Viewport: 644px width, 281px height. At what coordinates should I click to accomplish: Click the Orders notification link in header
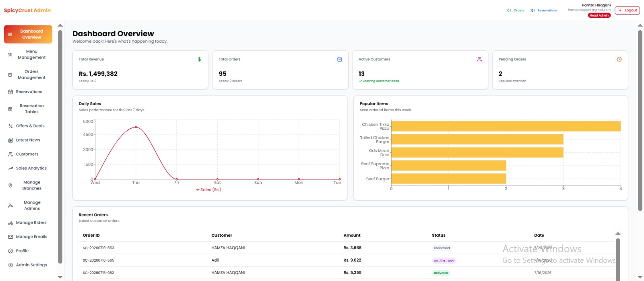coord(516,10)
